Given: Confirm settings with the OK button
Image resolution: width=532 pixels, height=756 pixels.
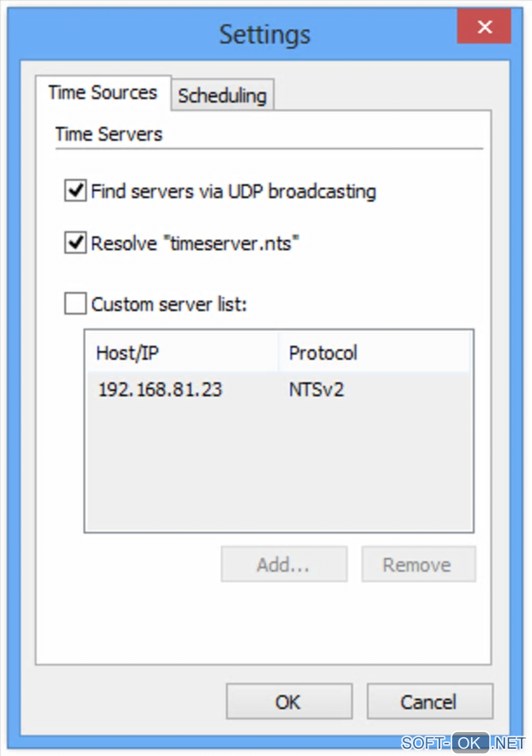Looking at the screenshot, I should [289, 702].
